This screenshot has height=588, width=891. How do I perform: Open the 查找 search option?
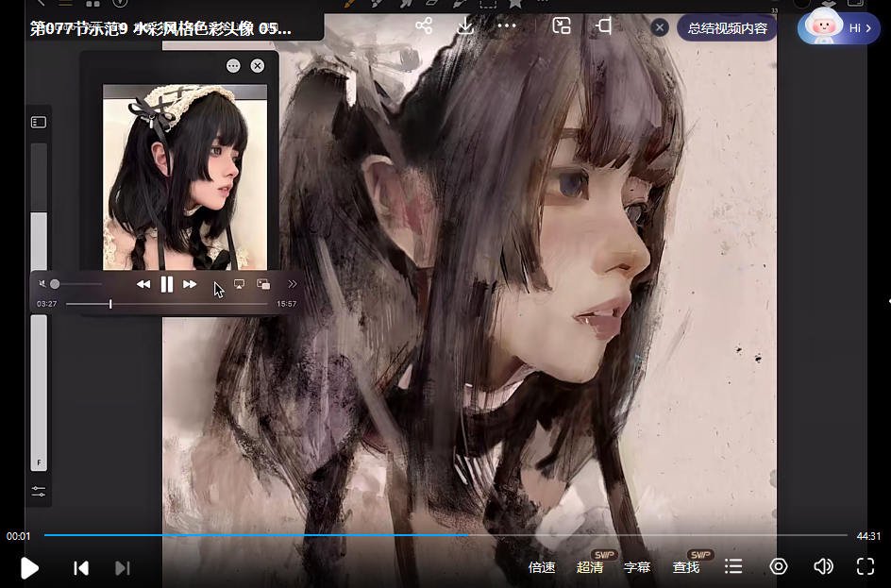[685, 567]
